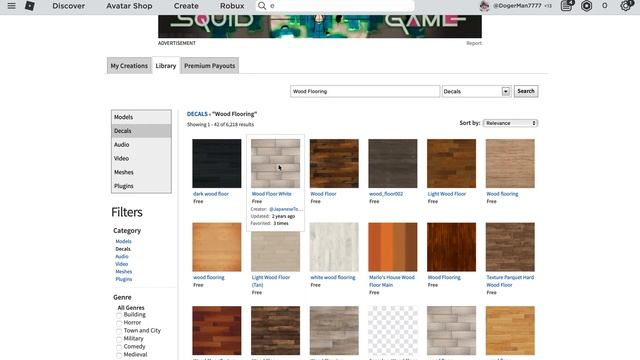Viewport: 640px width, 360px height.
Task: Enable the Town and City genre checkbox
Action: [119, 331]
